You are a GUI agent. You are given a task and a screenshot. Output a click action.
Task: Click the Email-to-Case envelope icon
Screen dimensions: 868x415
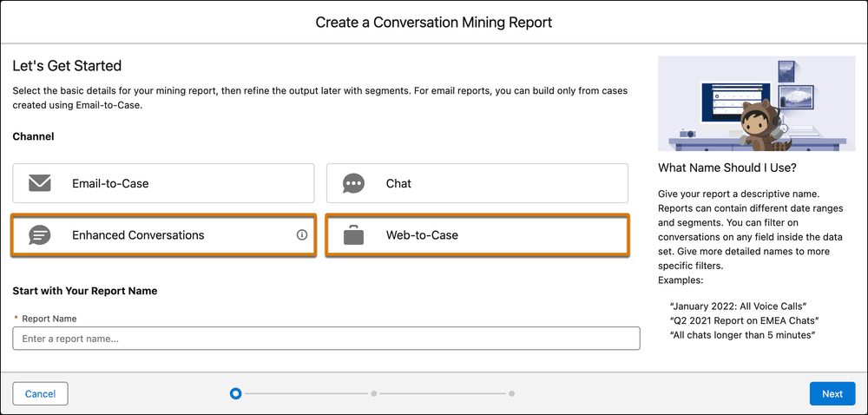pyautogui.click(x=40, y=183)
